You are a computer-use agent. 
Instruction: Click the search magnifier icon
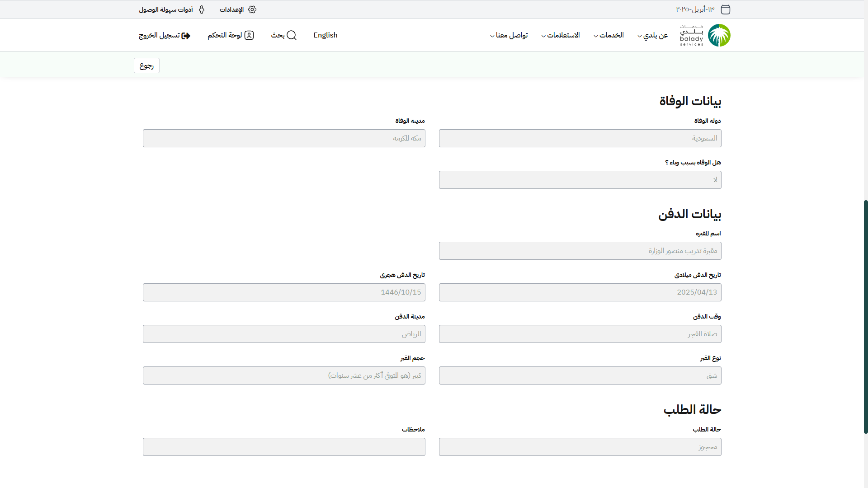coord(292,35)
